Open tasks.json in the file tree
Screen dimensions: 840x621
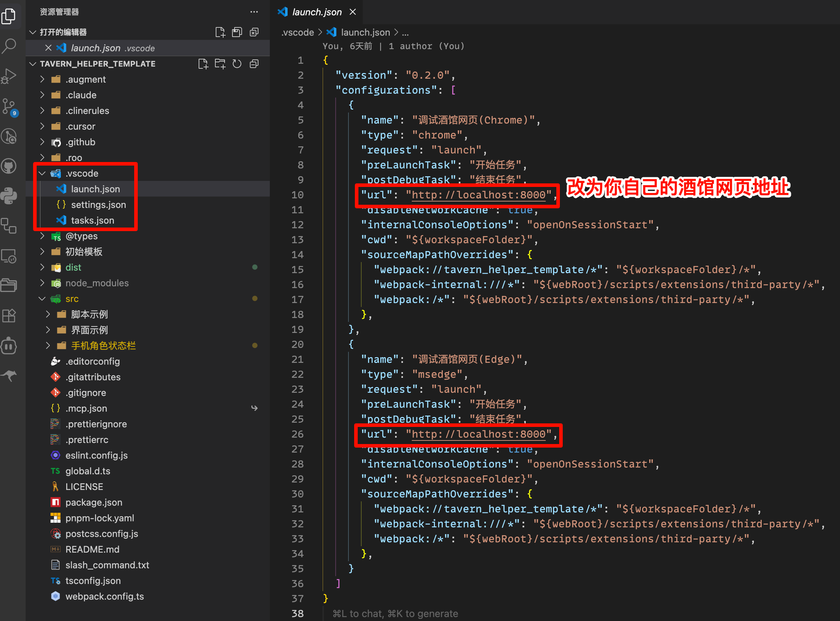click(148, 221)
